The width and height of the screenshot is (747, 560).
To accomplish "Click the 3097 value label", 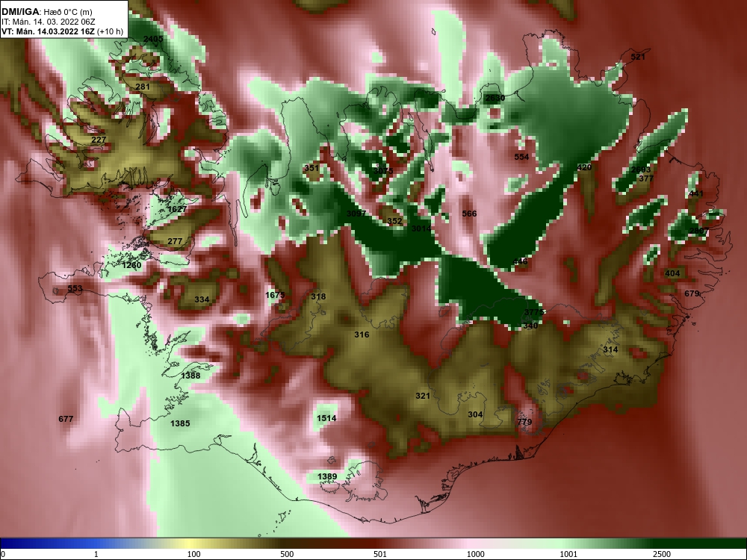I will tap(356, 214).
